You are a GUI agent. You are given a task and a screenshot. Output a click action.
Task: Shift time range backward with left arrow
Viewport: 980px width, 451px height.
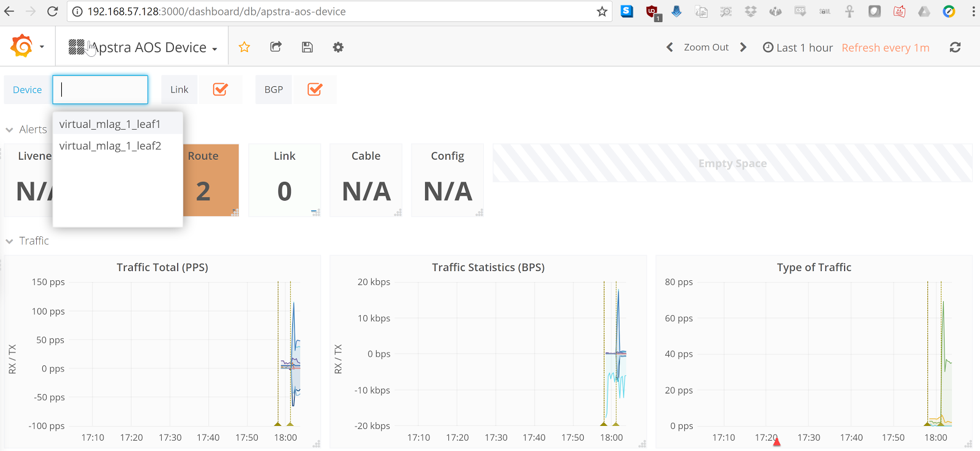tap(669, 47)
